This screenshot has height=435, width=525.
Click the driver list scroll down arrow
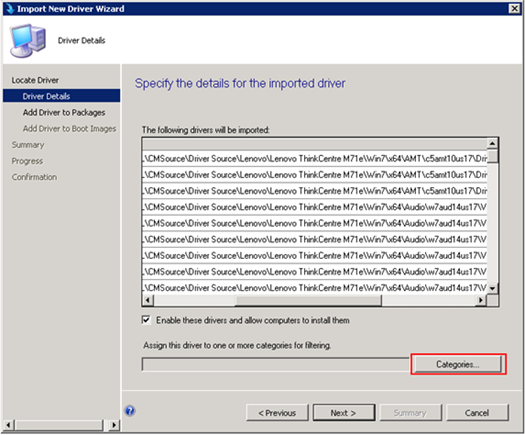(492, 288)
